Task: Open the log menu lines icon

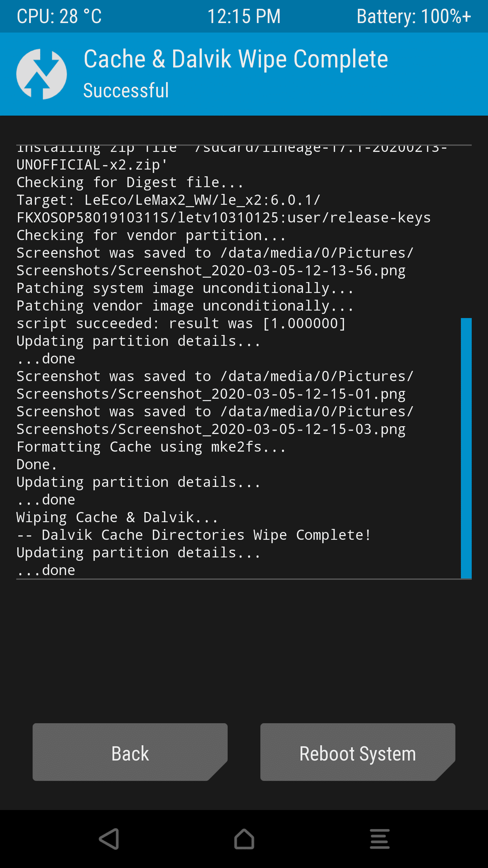Action: (x=380, y=839)
